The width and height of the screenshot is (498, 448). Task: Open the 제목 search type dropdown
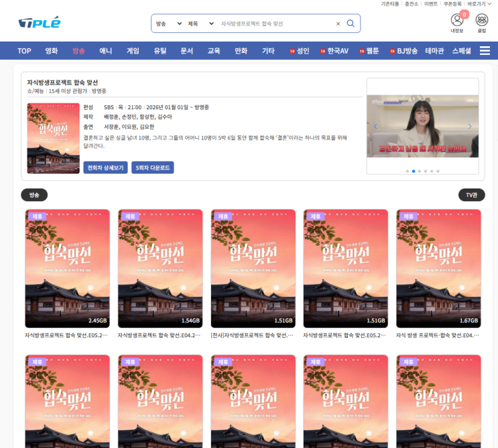(200, 23)
